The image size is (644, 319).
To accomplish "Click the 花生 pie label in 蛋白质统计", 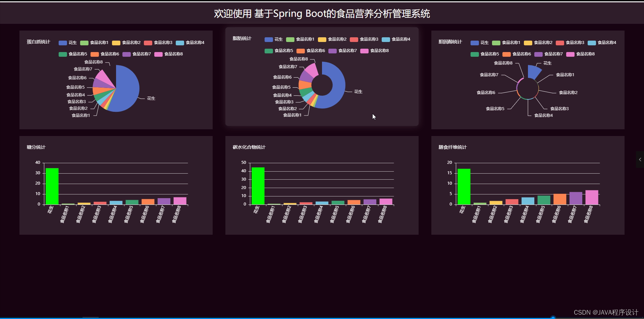I will pyautogui.click(x=151, y=98).
